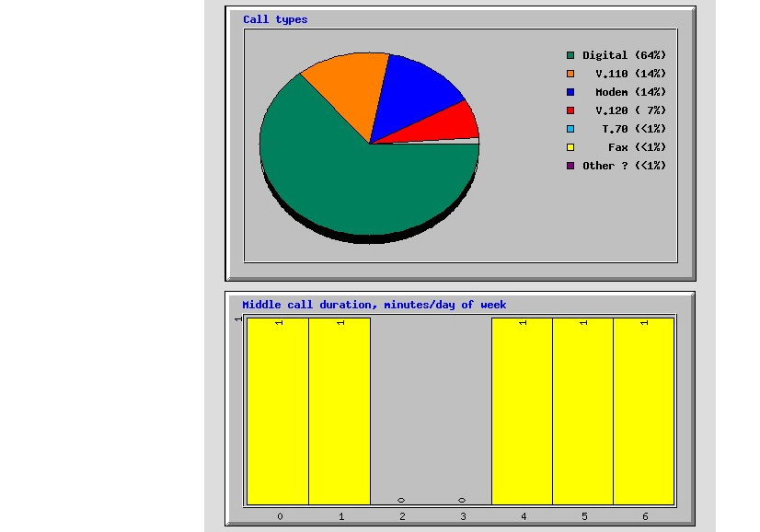Click the purple 'Other ?' legend marker

click(x=572, y=166)
